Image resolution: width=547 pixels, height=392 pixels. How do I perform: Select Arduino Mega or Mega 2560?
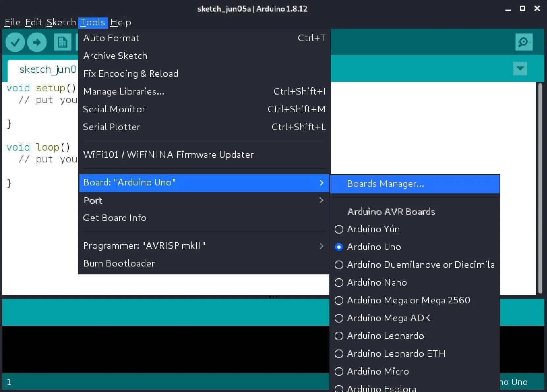415,300
